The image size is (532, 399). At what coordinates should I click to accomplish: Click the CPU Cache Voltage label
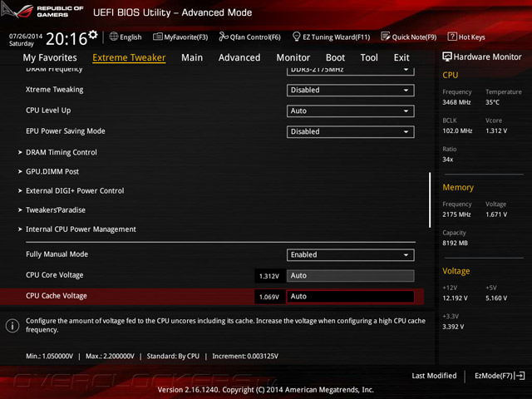(57, 296)
